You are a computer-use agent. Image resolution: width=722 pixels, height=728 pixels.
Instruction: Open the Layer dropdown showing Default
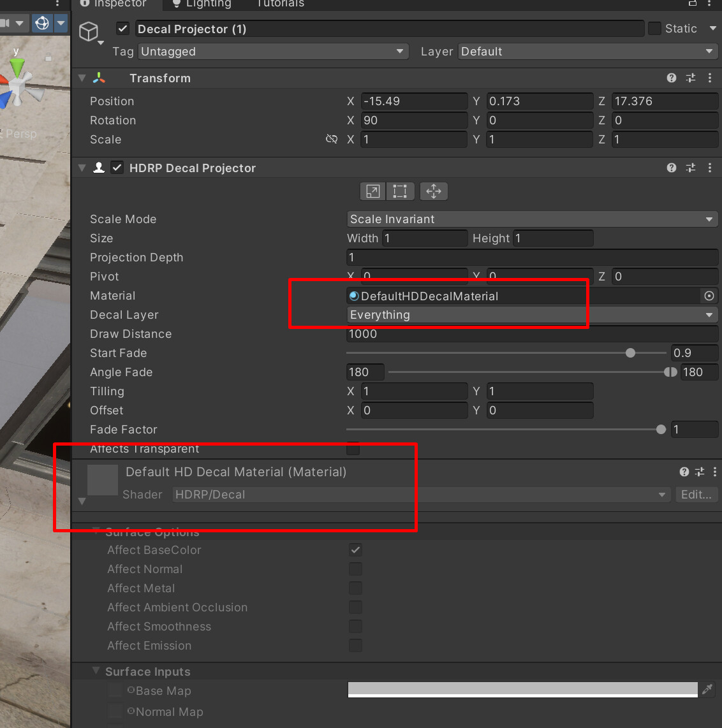coord(587,52)
